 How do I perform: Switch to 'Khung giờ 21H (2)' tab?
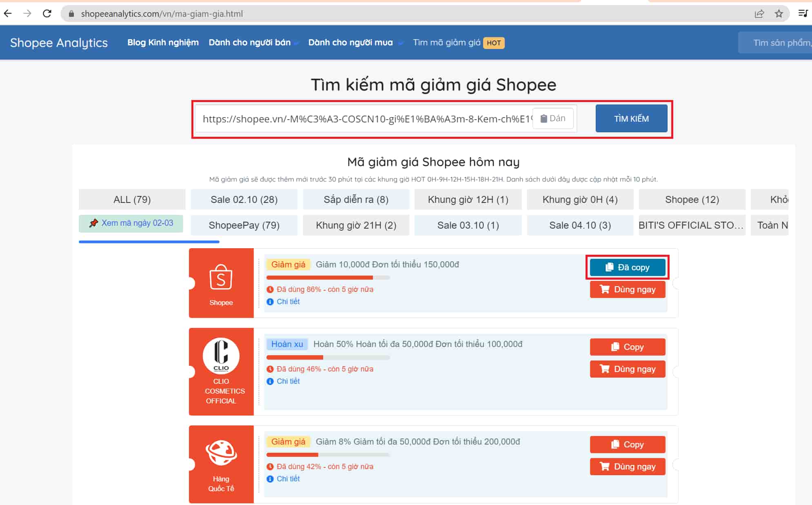pos(356,225)
